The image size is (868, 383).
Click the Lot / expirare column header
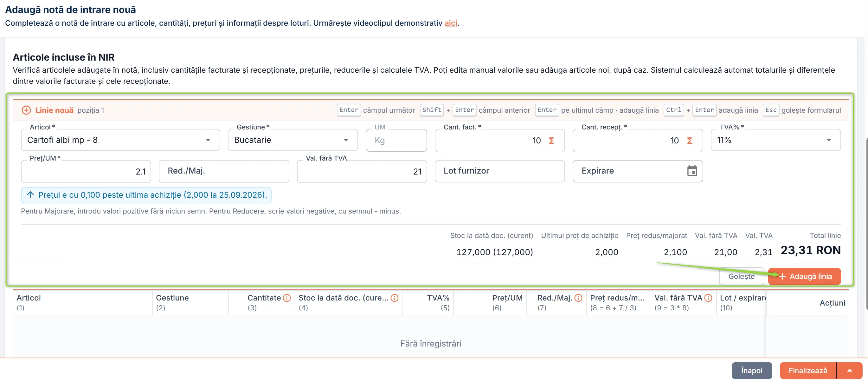[741, 303]
